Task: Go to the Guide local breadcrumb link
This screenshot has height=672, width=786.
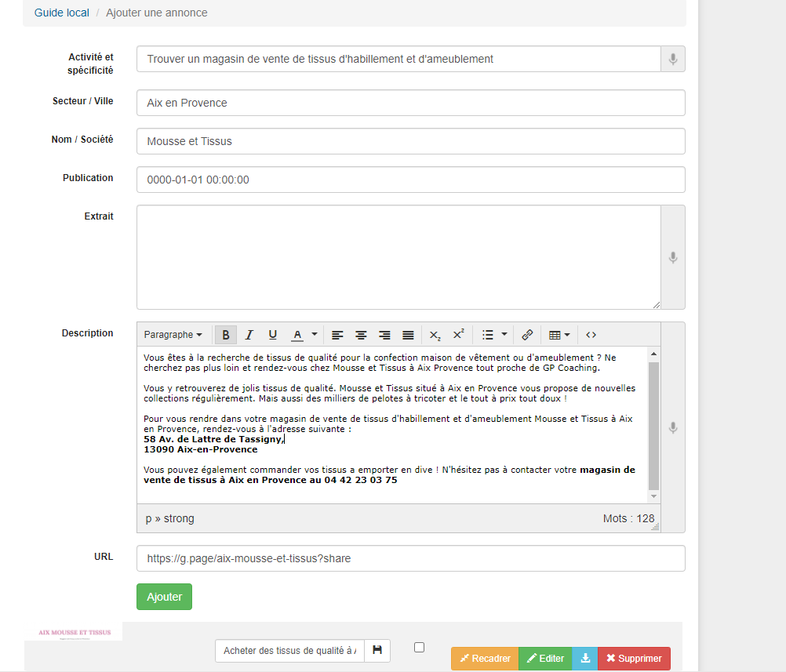Action: click(x=62, y=13)
